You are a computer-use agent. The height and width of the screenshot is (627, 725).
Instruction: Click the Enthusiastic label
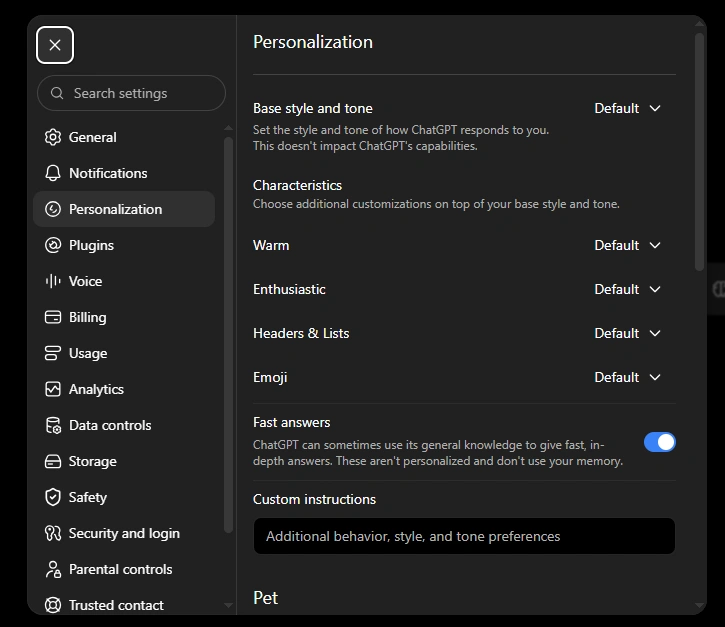pyautogui.click(x=289, y=289)
